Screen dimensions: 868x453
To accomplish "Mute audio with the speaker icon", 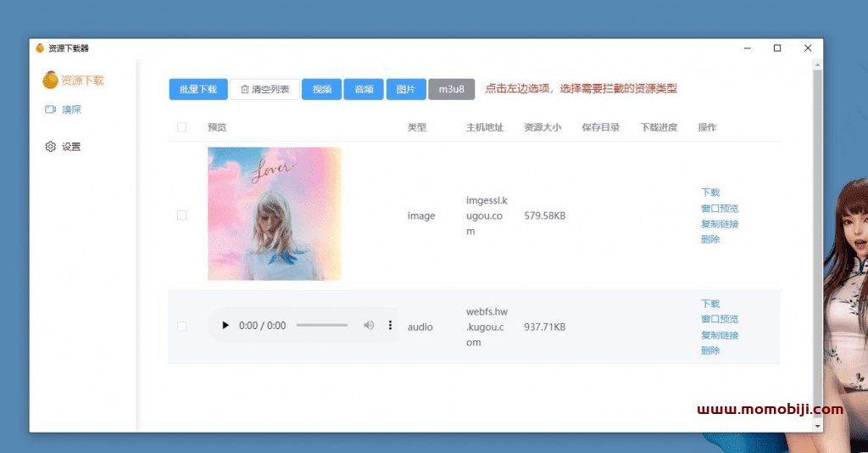I will pos(369,326).
